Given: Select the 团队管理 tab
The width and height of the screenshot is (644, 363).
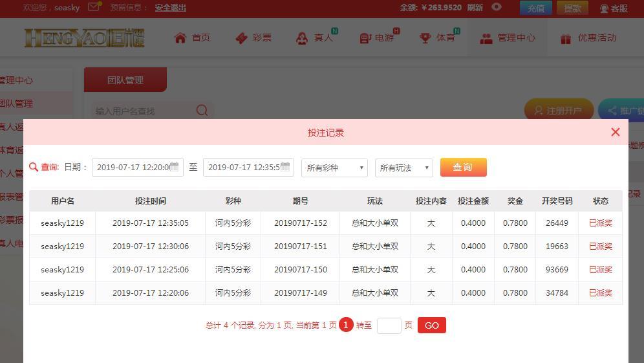Looking at the screenshot, I should tap(125, 80).
